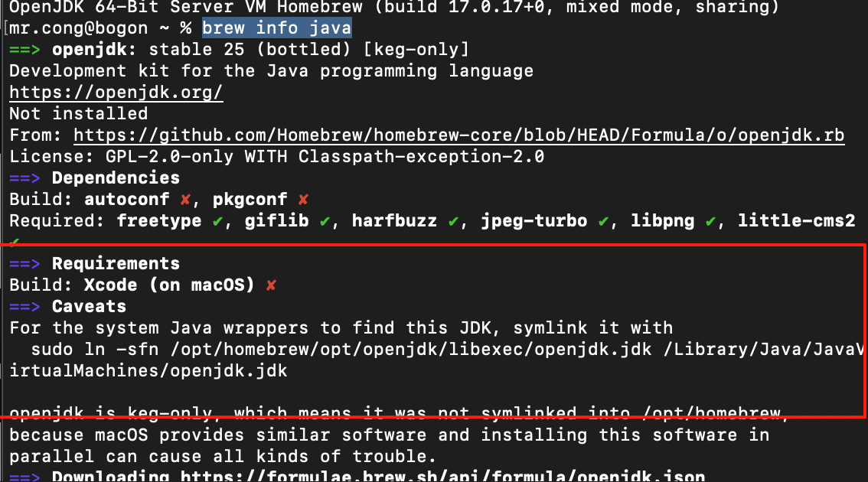This screenshot has height=482, width=868.
Task: Click the 'libpng' required dependency
Action: click(662, 221)
